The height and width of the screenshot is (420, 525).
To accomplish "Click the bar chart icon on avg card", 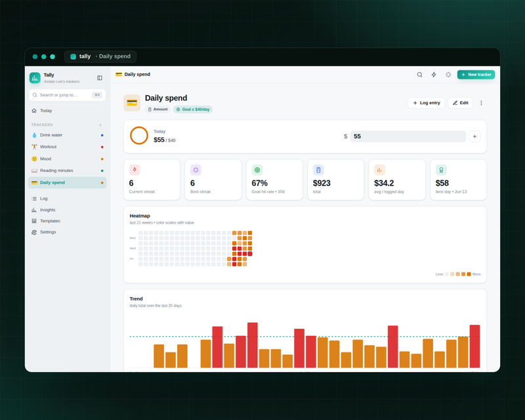I will (379, 170).
